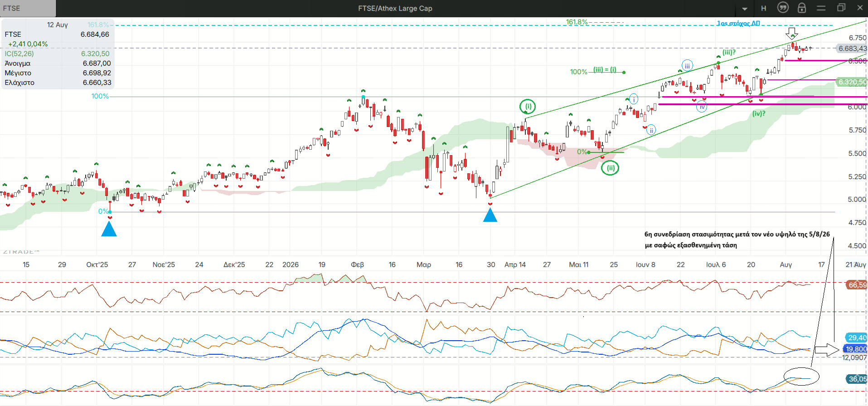Click the dark blue 19,800 indicator tag

coord(855,349)
